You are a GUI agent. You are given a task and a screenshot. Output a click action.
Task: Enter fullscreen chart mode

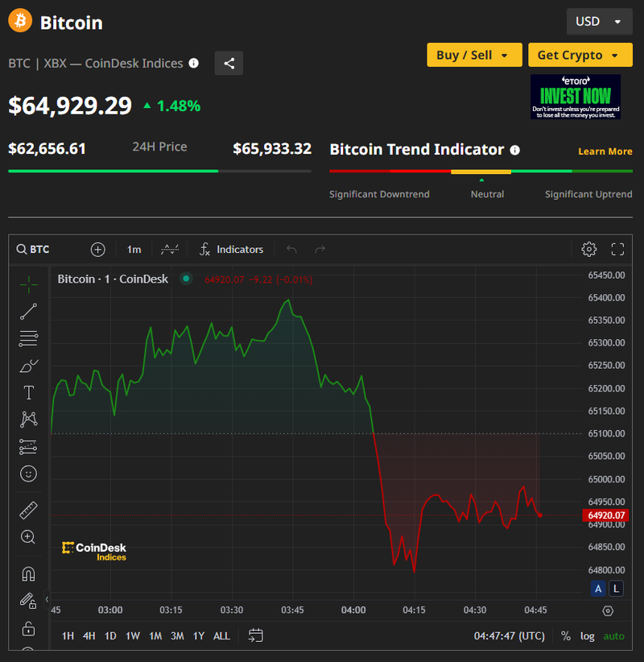click(x=617, y=249)
